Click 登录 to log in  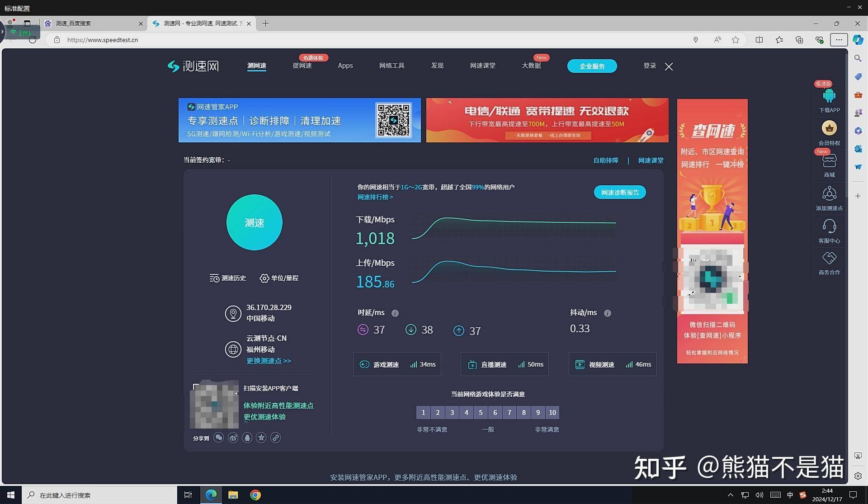650,66
